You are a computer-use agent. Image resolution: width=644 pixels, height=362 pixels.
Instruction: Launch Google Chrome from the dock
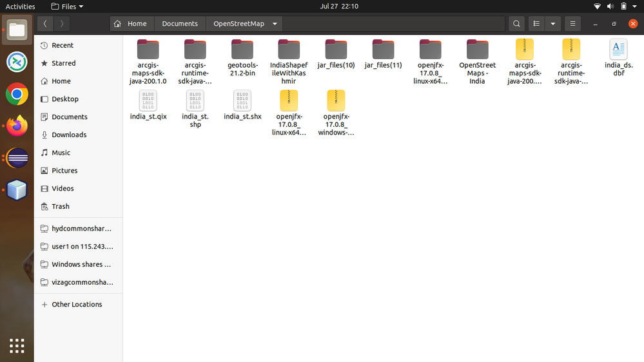(x=17, y=95)
